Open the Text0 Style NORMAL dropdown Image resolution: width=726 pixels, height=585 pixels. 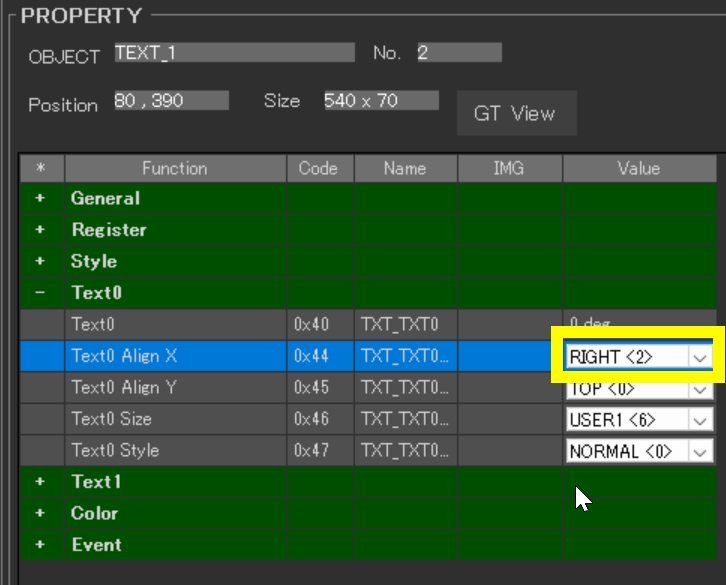pyautogui.click(x=699, y=451)
